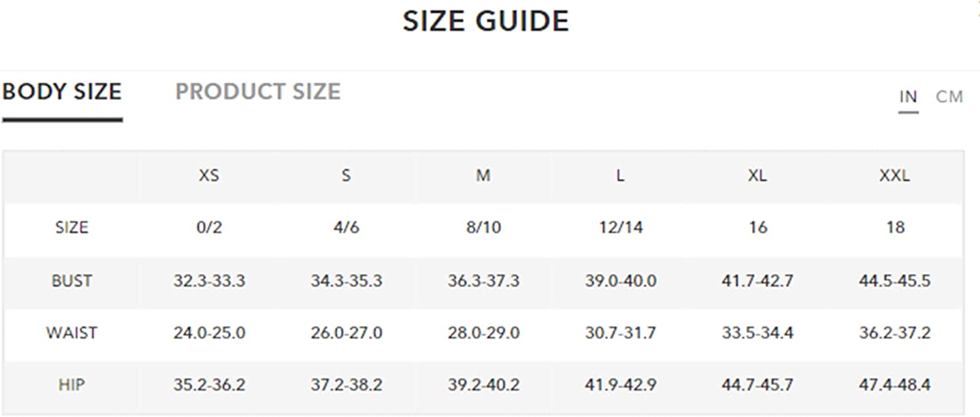This screenshot has height=417, width=980.
Task: Click the XS column header
Action: point(209,176)
